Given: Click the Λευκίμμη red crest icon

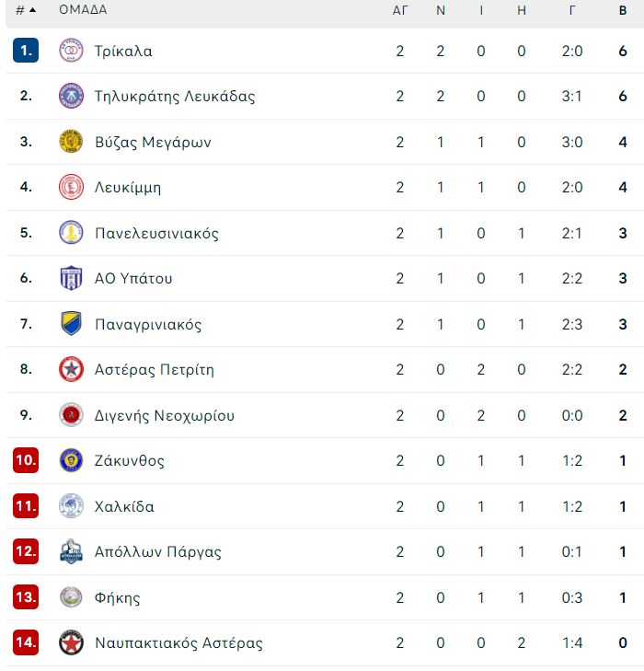Looking at the screenshot, I should 71,187.
